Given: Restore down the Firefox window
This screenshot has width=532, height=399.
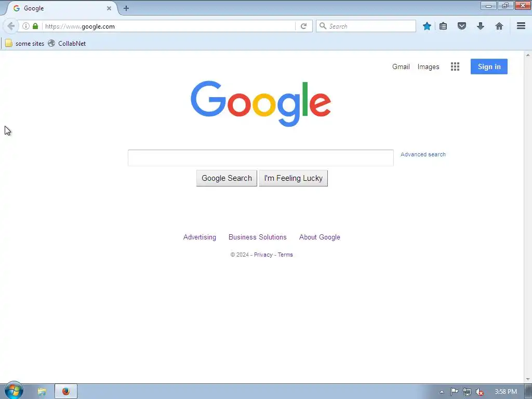Looking at the screenshot, I should (506, 5).
